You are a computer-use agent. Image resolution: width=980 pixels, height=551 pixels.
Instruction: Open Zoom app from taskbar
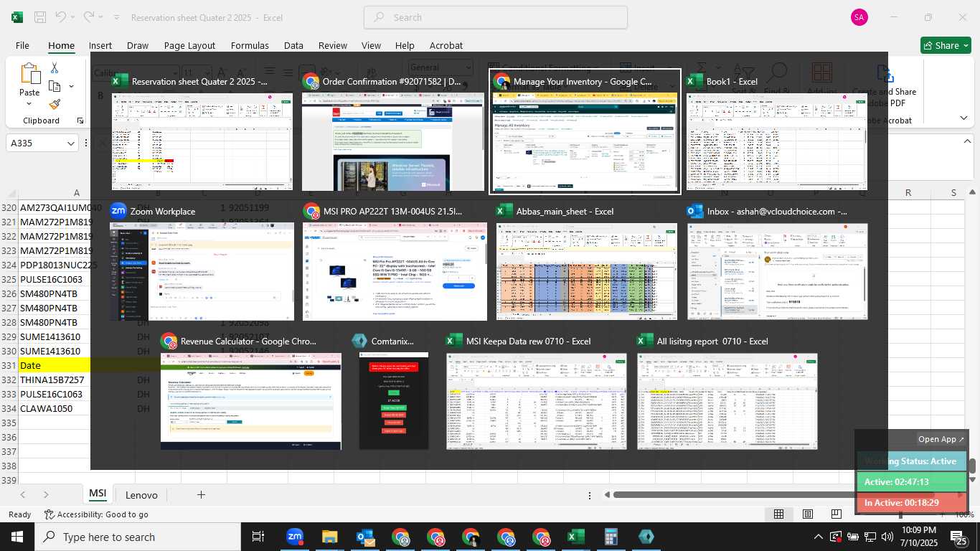coord(294,537)
